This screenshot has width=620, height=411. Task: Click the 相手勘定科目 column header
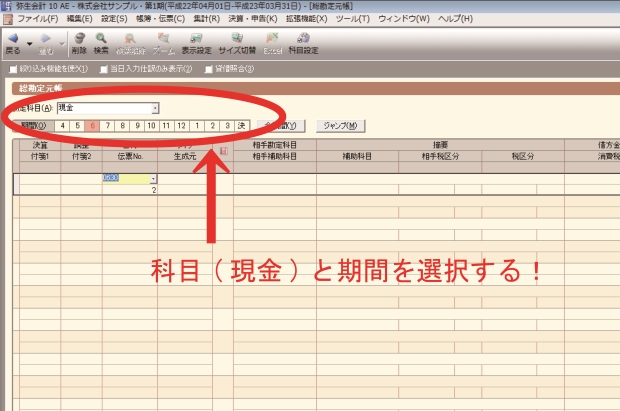tap(275, 145)
